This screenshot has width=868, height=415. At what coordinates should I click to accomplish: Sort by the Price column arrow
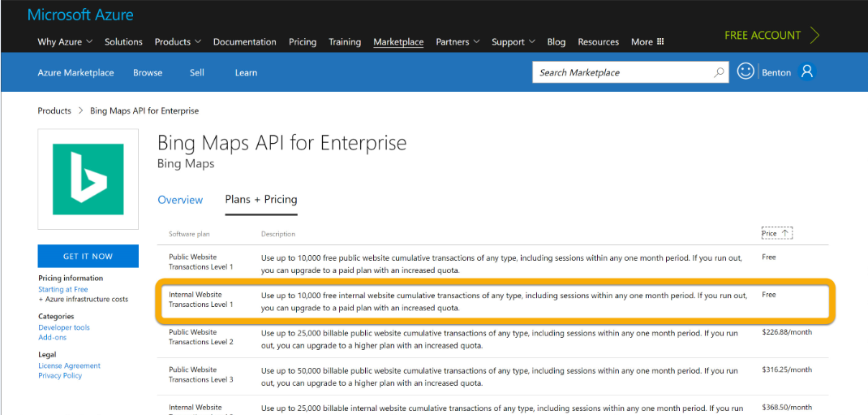(x=785, y=234)
